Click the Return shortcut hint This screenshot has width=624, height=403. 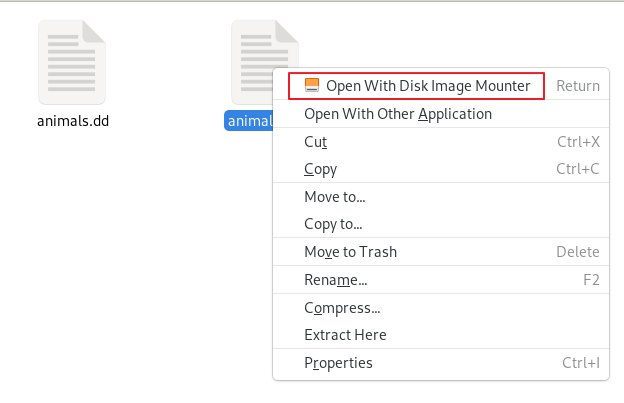(578, 86)
